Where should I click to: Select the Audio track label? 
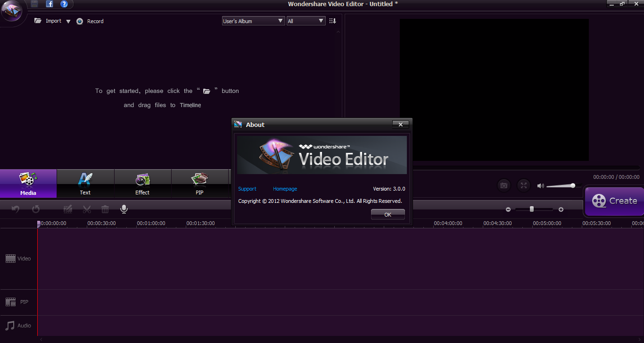pos(18,326)
